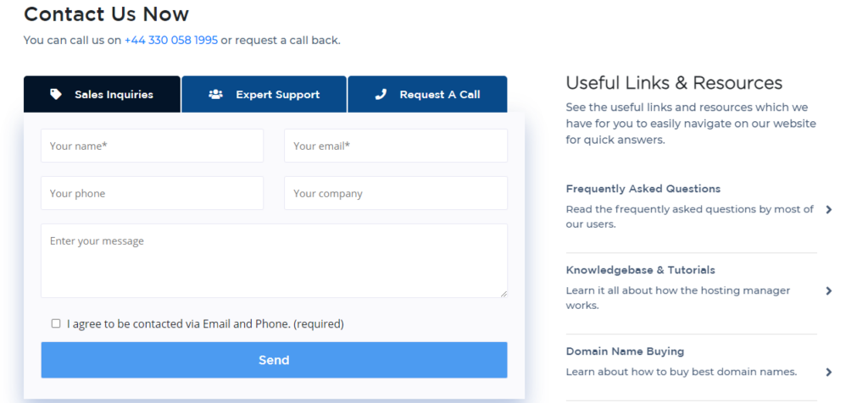Call the +44 330 058 1995 link
Viewport: 868px width, 403px height.
pos(171,41)
